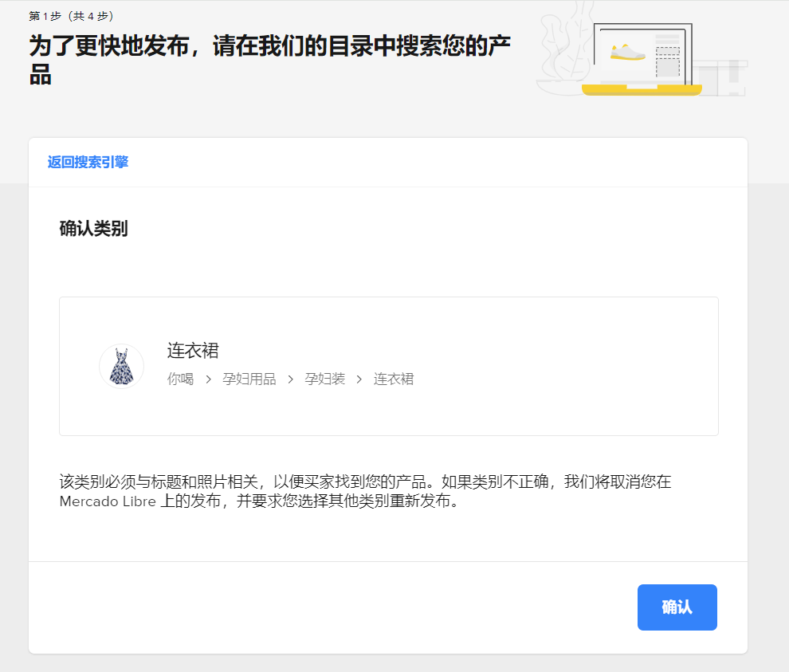Select the 连衣裙 category title
This screenshot has width=789, height=672.
(x=193, y=351)
